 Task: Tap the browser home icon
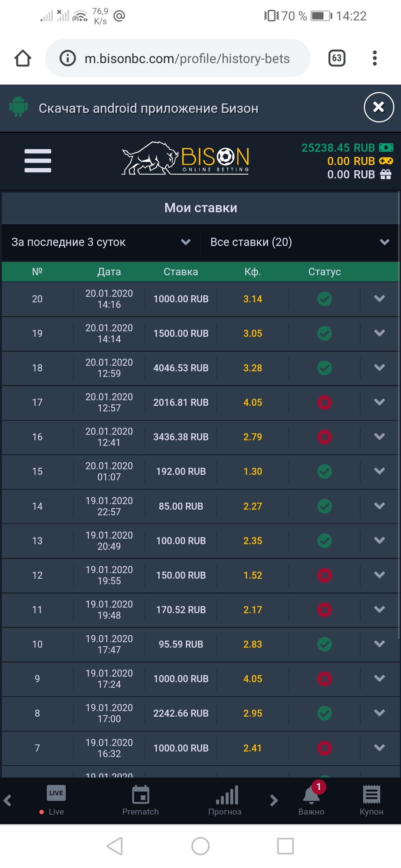(x=23, y=58)
